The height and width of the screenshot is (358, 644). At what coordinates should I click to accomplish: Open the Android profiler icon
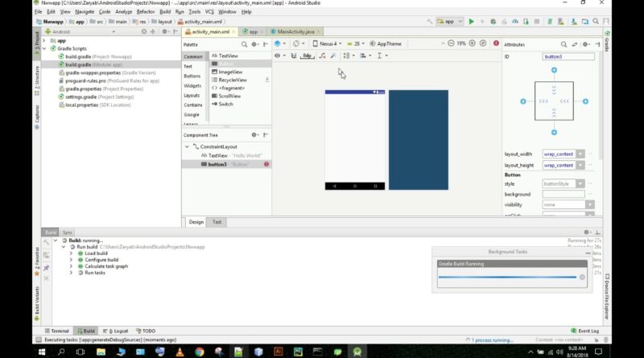tap(515, 22)
